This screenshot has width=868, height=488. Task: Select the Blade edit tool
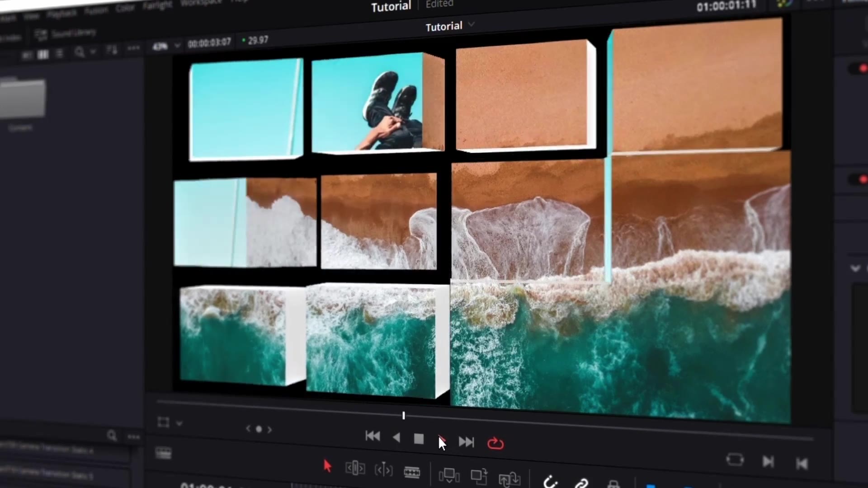[412, 473]
